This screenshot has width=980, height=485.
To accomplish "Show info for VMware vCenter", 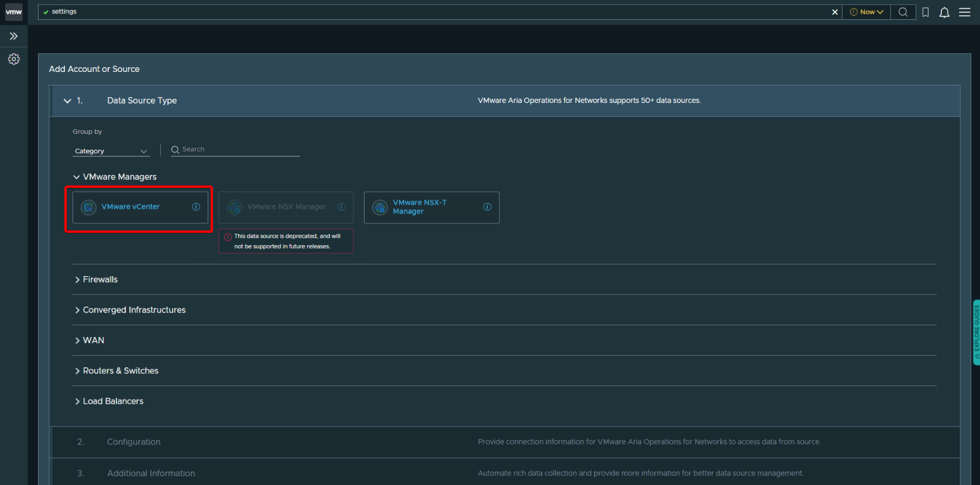I will (196, 207).
